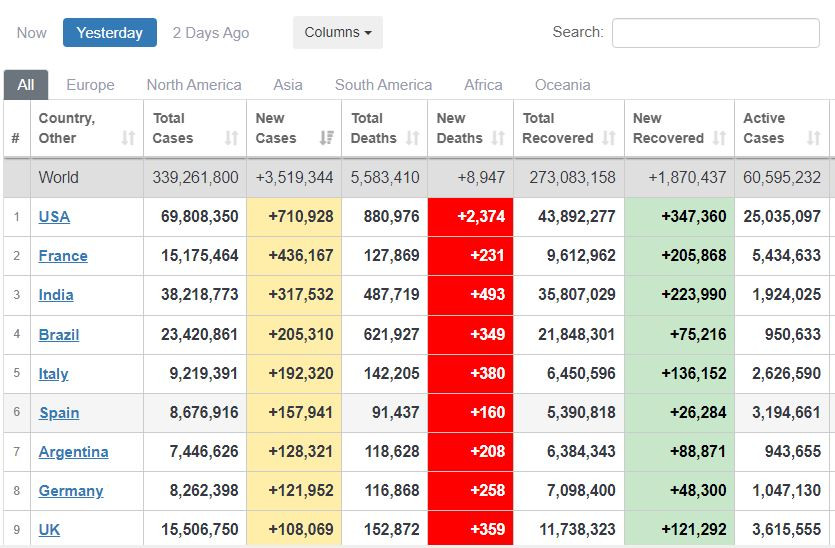This screenshot has height=548, width=835.
Task: Click USA new cases +710,928 cell
Action: pyautogui.click(x=294, y=217)
